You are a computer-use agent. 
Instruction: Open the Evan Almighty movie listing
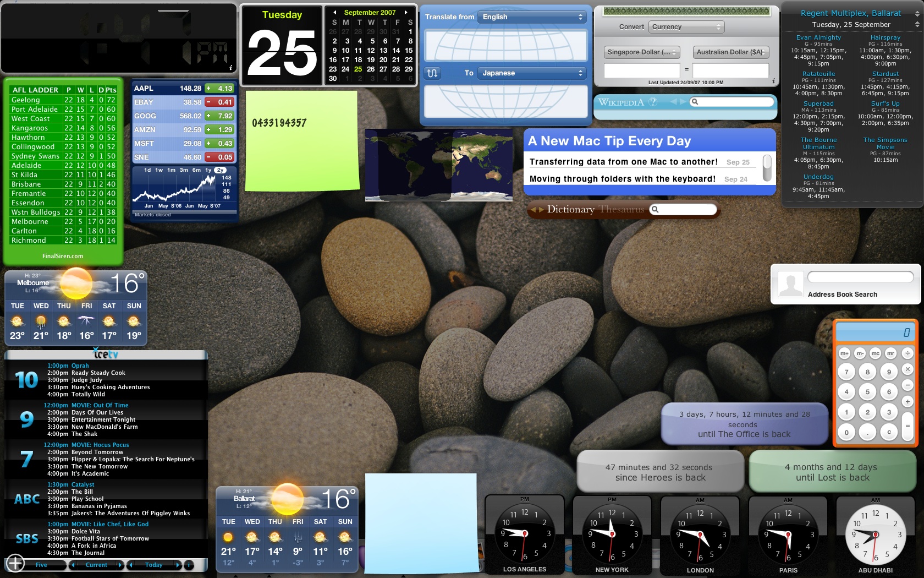point(818,37)
